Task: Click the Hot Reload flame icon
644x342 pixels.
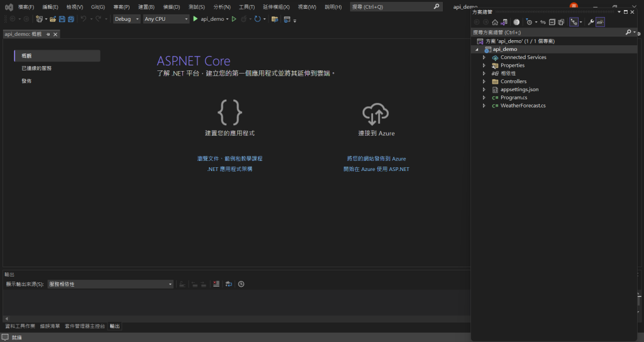Action: [x=243, y=19]
